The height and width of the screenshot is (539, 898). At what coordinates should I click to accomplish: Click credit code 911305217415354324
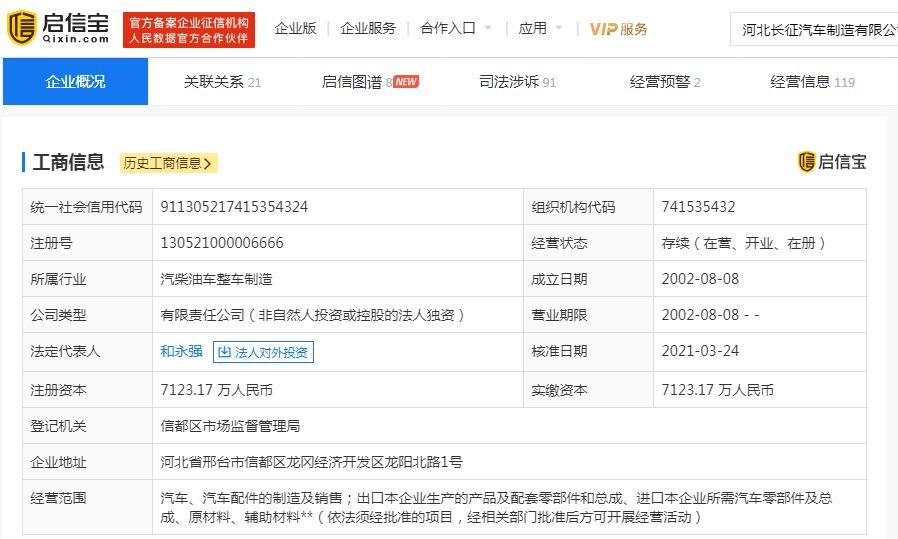(x=234, y=207)
